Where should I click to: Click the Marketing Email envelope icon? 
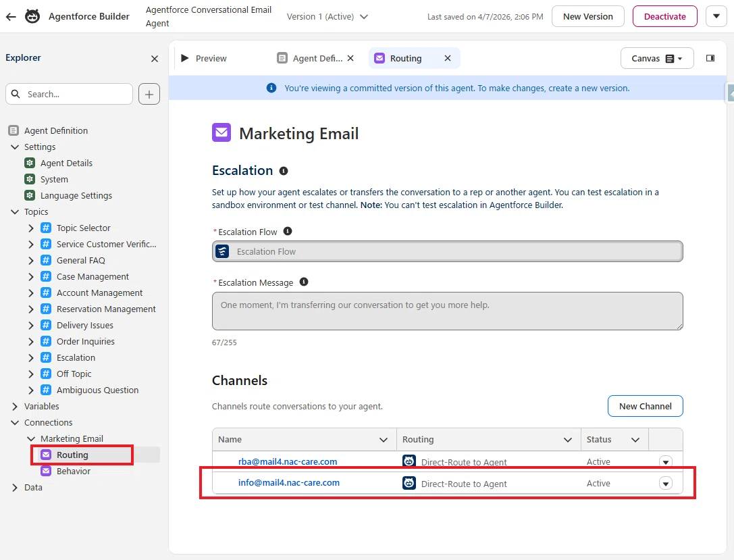coord(221,132)
